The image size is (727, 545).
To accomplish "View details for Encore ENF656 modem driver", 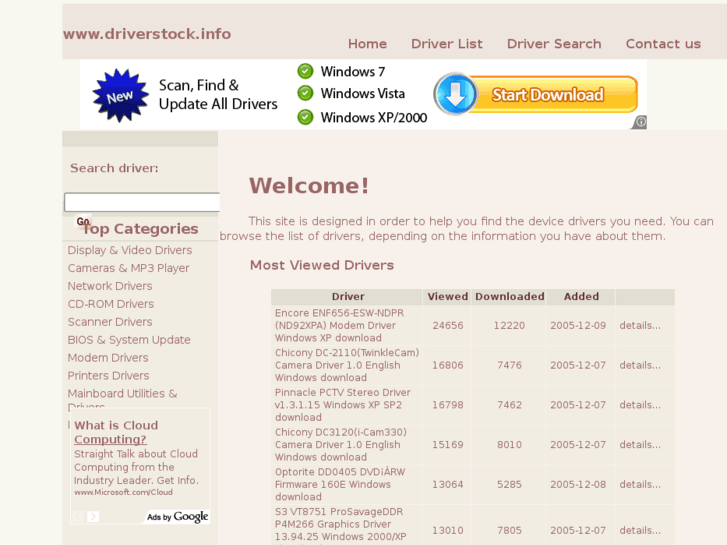I will 639,325.
